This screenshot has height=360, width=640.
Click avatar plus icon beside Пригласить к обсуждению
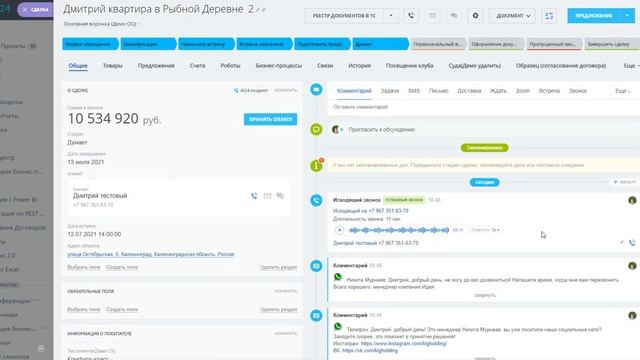point(338,129)
